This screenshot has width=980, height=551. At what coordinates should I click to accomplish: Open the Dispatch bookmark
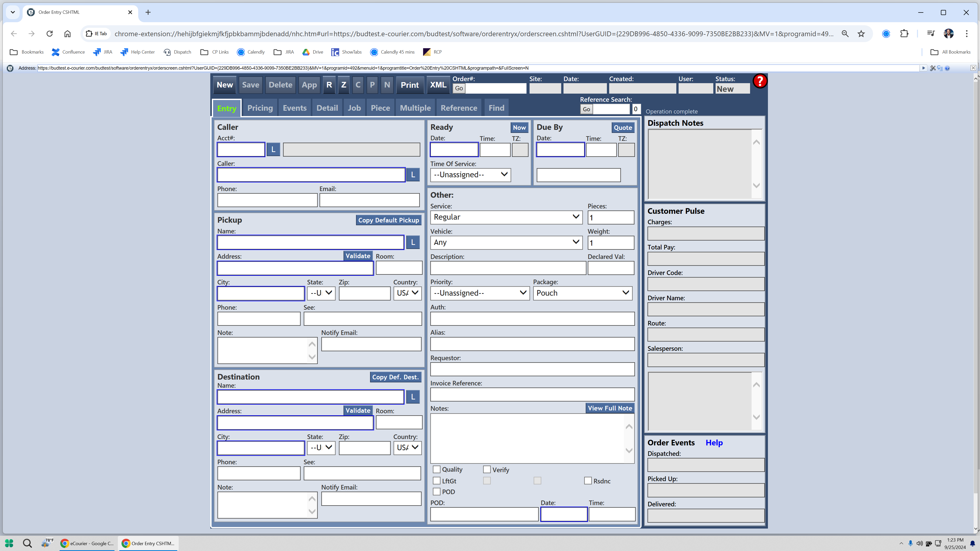pyautogui.click(x=178, y=52)
